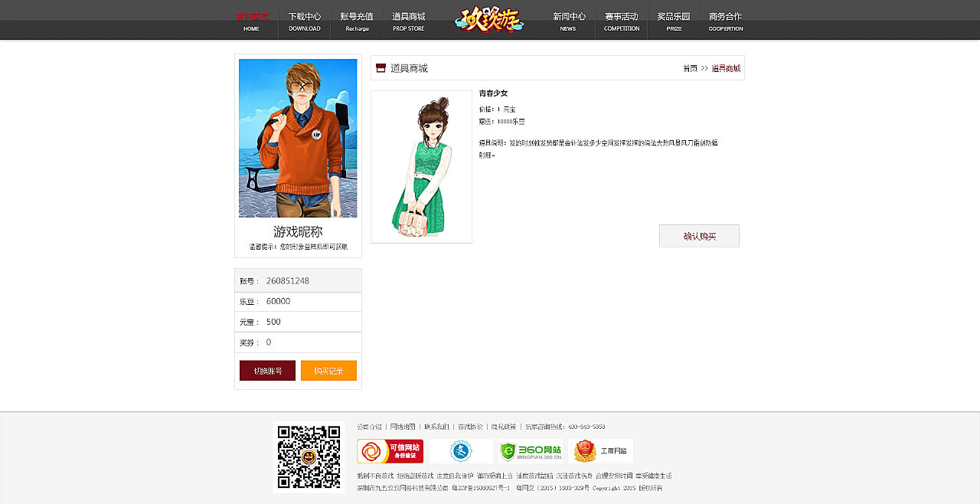Open the 网站地图 footer link
Screen dimensions: 980x504
[403, 427]
